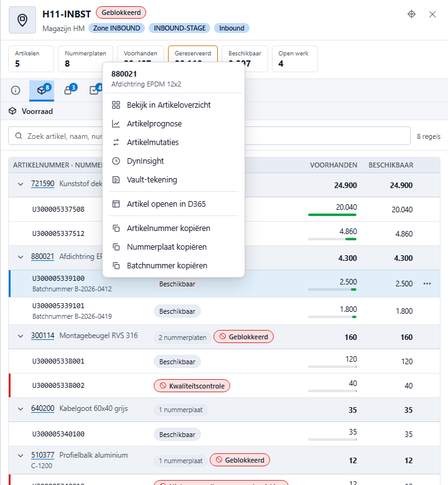Click progress bar for U300005337512
This screenshot has height=485, width=448.
[x=332, y=239]
